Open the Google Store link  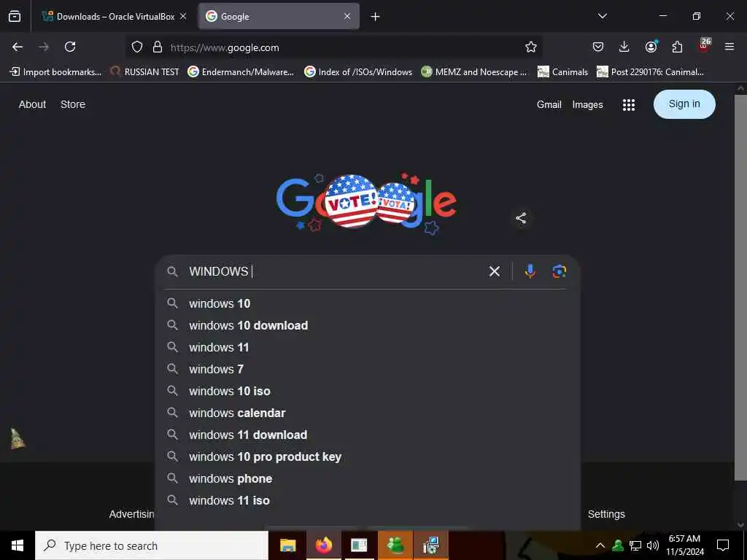[x=73, y=104]
